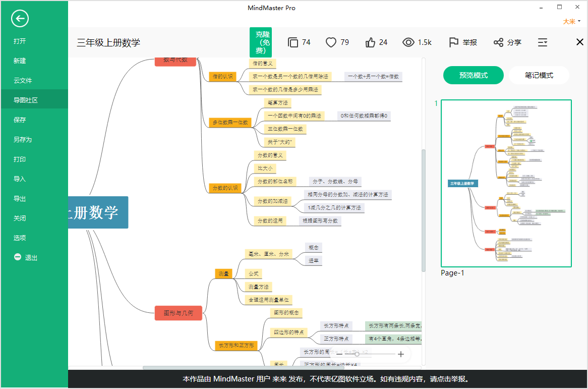
Task: Switch to 预览模式 preview mode
Action: coord(473,75)
